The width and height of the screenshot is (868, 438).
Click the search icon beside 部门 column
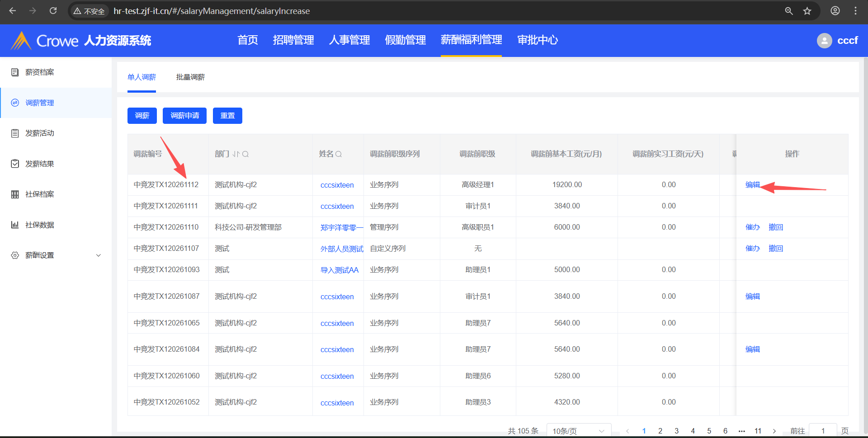(x=245, y=154)
